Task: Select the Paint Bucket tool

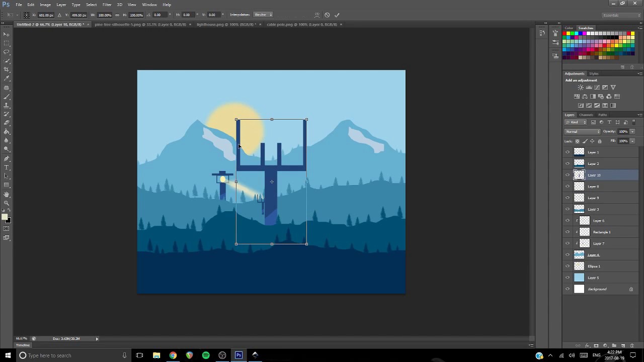Action: point(7,132)
